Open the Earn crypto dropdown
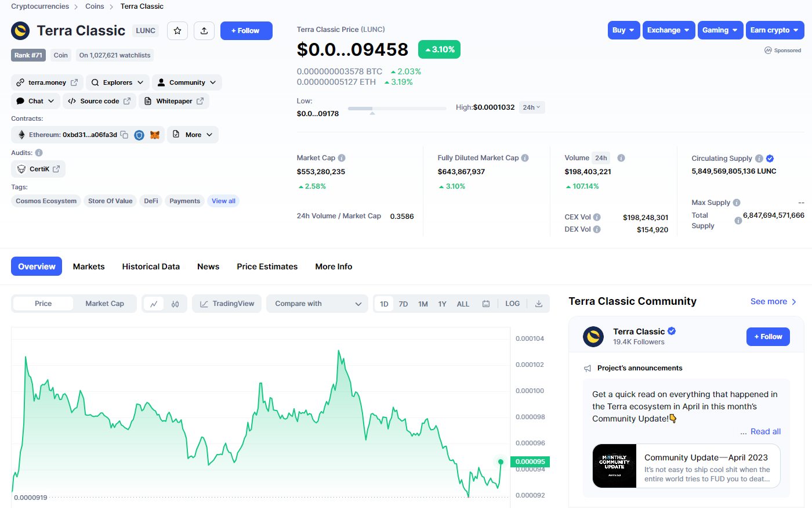Image resolution: width=812 pixels, height=508 pixels. [x=775, y=30]
